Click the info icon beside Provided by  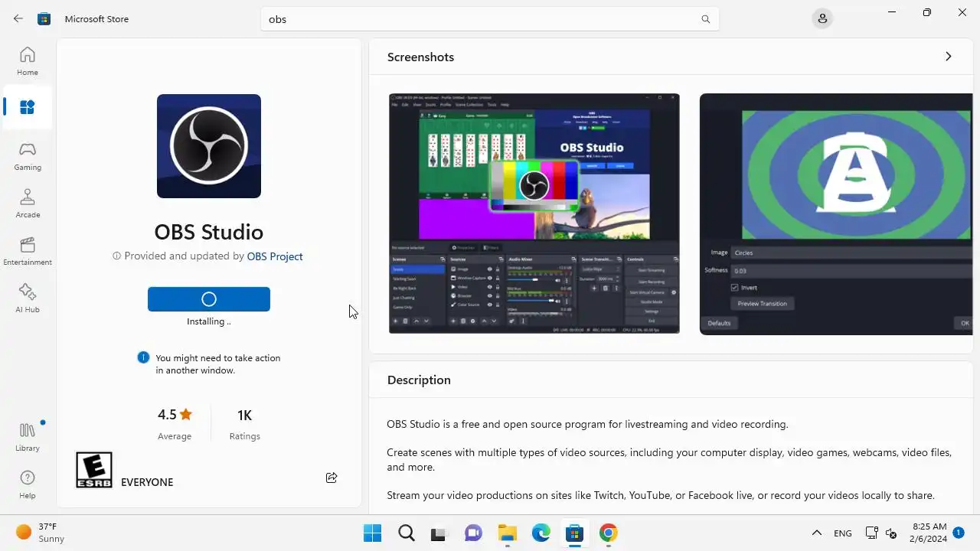click(x=116, y=256)
